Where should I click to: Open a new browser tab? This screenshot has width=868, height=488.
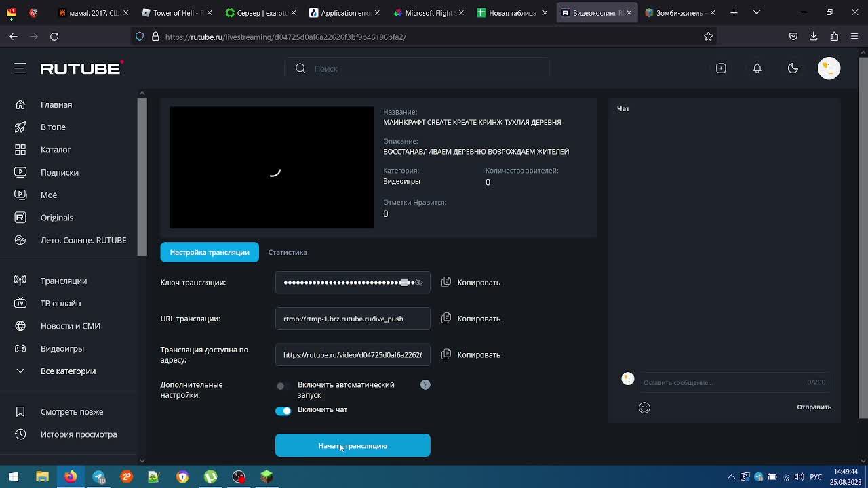tap(734, 13)
